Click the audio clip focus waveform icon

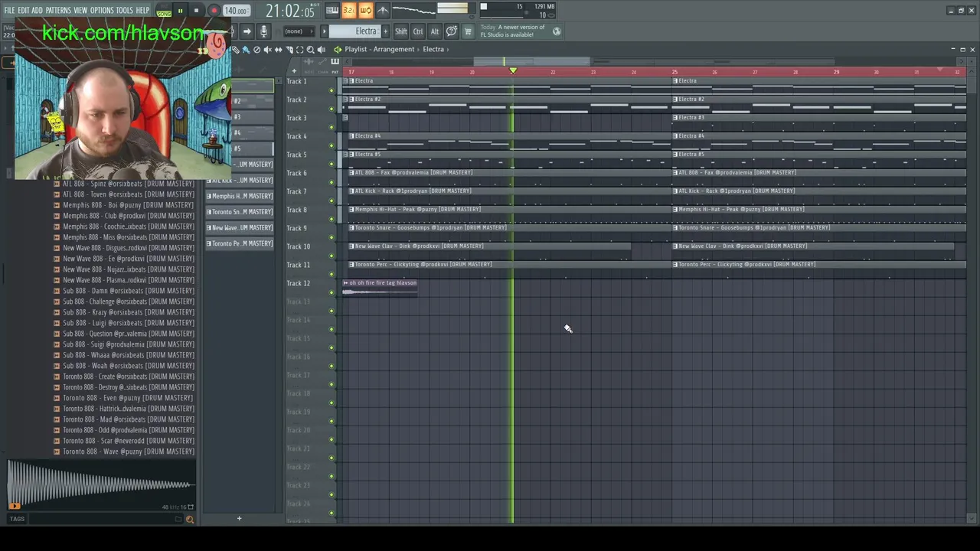click(x=309, y=61)
